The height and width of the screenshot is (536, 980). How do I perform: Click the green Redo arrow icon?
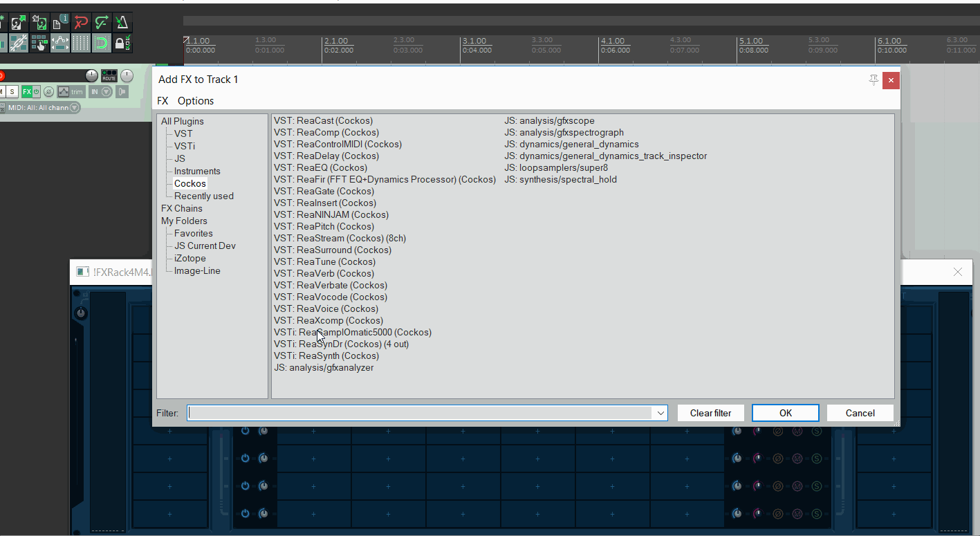(x=102, y=23)
